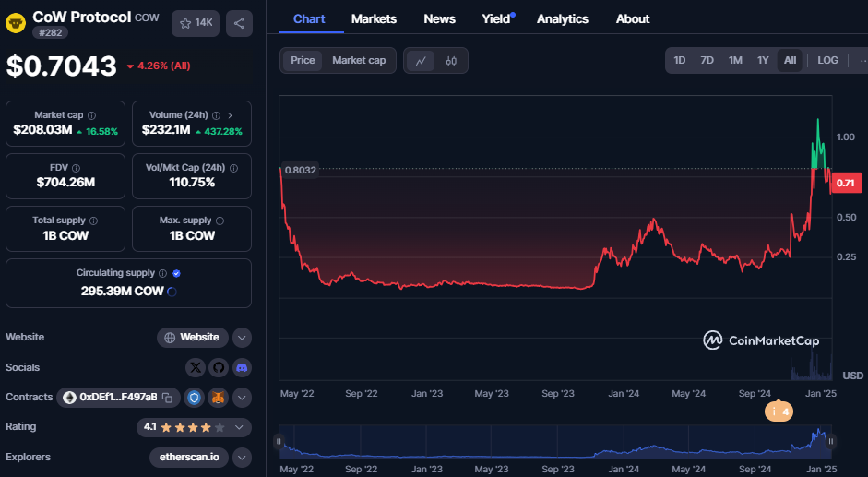Set chart range to 1D
Image resolution: width=868 pixels, height=477 pixels.
tap(679, 60)
